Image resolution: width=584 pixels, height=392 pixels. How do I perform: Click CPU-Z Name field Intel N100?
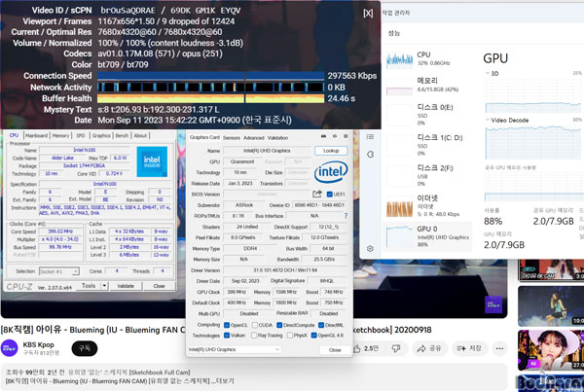tap(85, 150)
